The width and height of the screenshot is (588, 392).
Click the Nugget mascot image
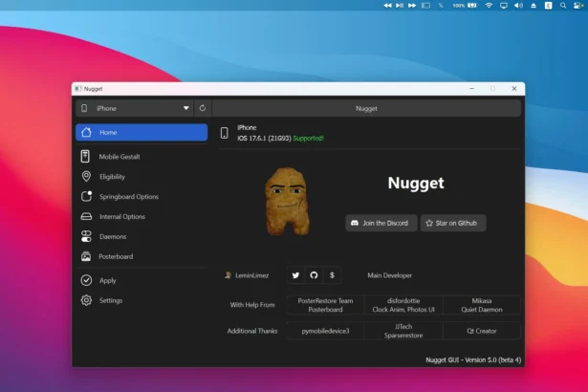tap(287, 202)
